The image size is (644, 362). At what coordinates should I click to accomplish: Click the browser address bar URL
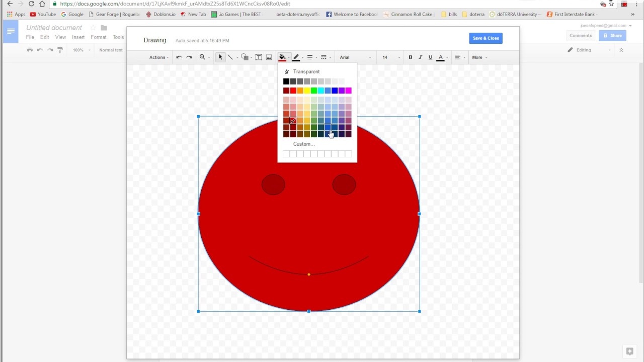tap(175, 4)
